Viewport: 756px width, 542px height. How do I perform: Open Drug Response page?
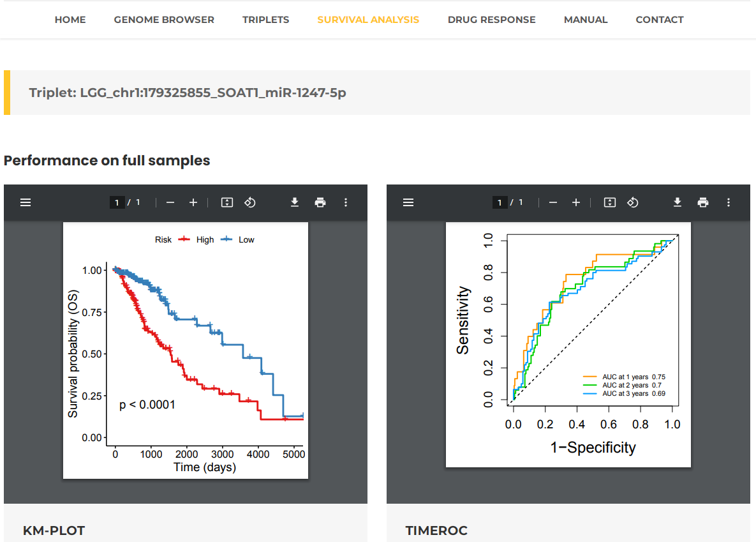click(x=492, y=20)
